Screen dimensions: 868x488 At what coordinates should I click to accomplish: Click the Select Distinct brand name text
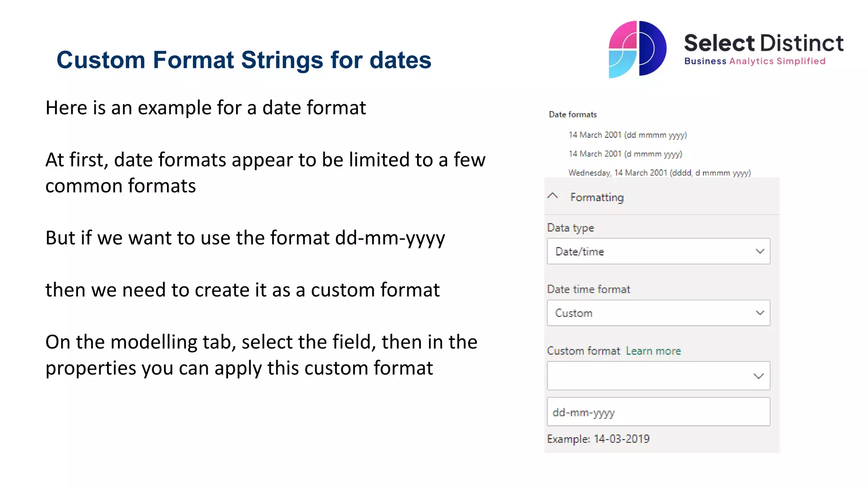click(763, 43)
